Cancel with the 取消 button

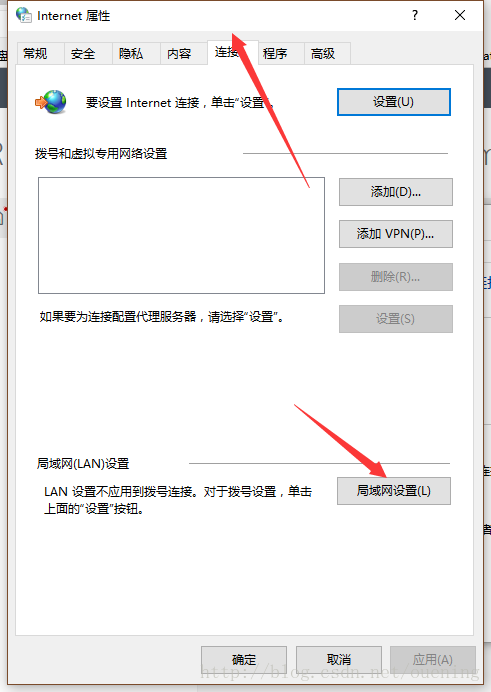pyautogui.click(x=339, y=660)
